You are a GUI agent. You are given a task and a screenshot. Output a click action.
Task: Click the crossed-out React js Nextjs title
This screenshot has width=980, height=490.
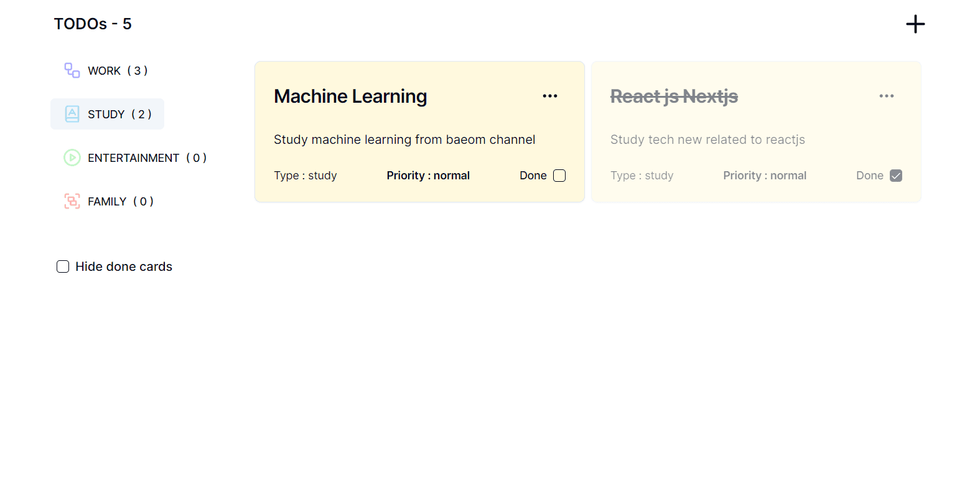click(674, 97)
